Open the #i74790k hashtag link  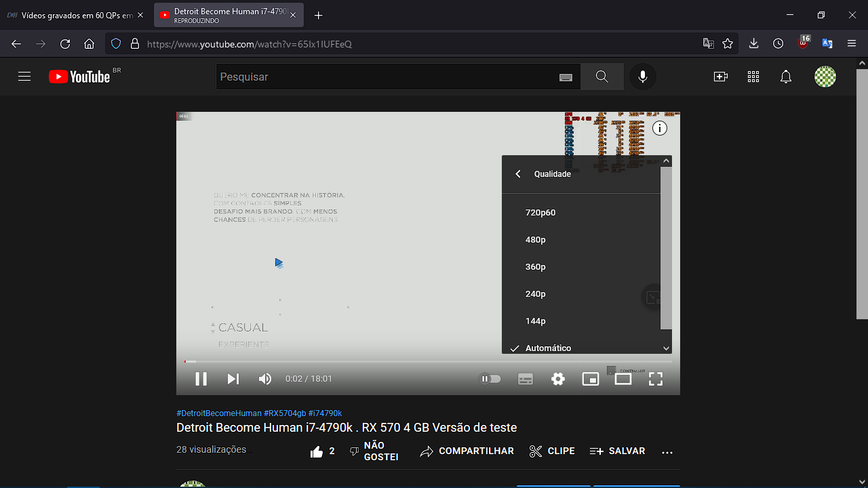[x=325, y=413]
